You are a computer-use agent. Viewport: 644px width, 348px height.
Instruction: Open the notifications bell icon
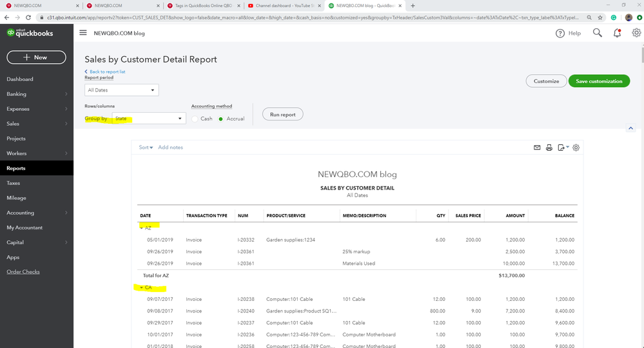click(617, 33)
